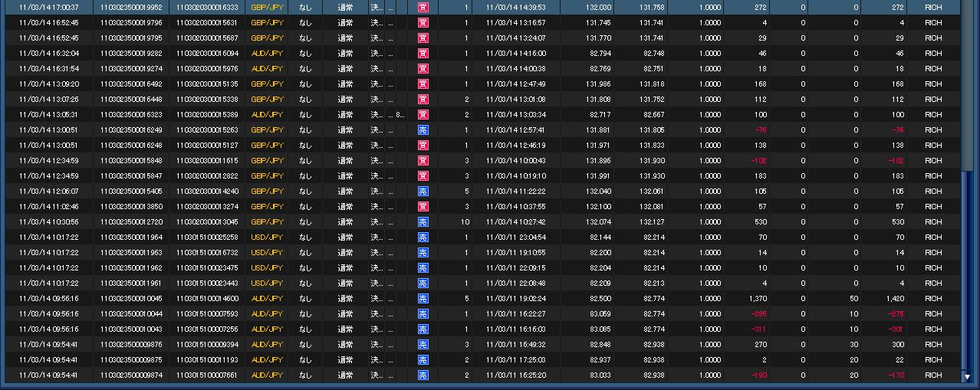Click the swap value 50
The width and height of the screenshot is (980, 390).
tap(855, 299)
